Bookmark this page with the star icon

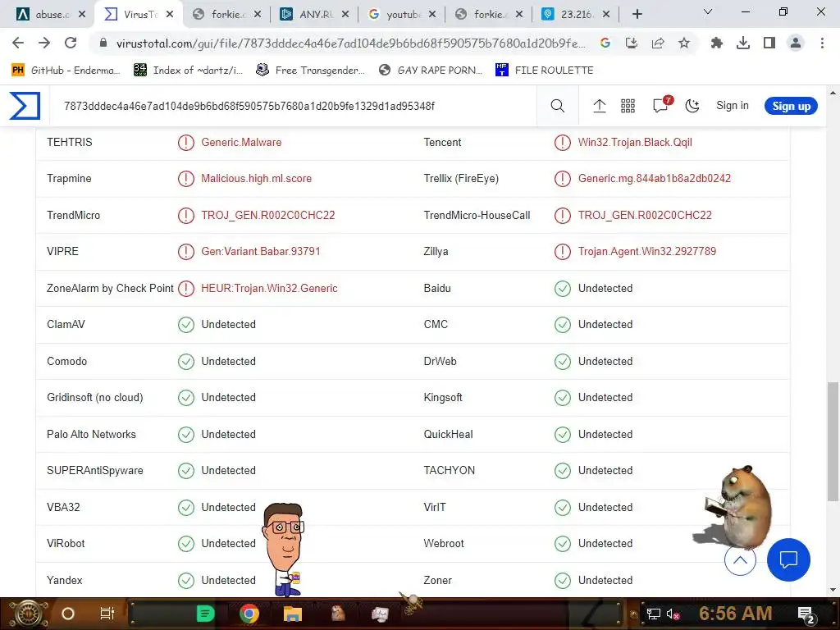point(683,43)
